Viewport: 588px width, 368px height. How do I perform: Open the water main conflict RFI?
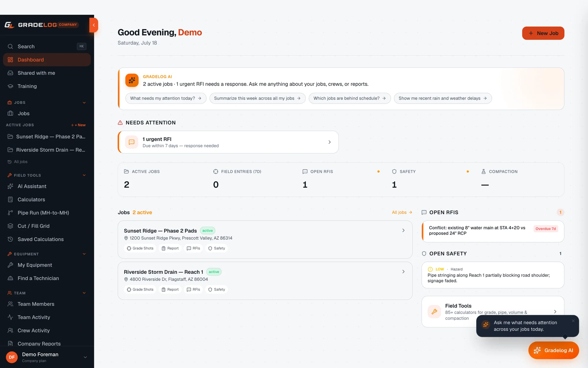click(x=493, y=231)
